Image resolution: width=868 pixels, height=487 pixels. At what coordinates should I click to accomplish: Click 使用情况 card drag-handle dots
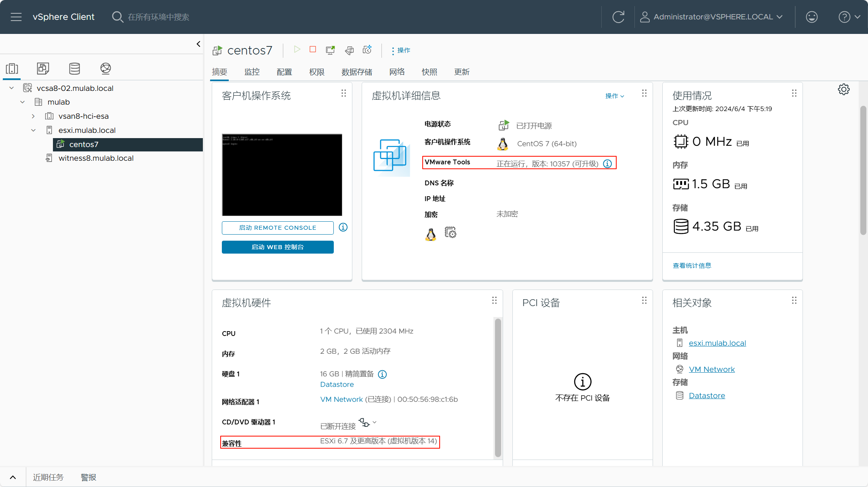pos(794,93)
